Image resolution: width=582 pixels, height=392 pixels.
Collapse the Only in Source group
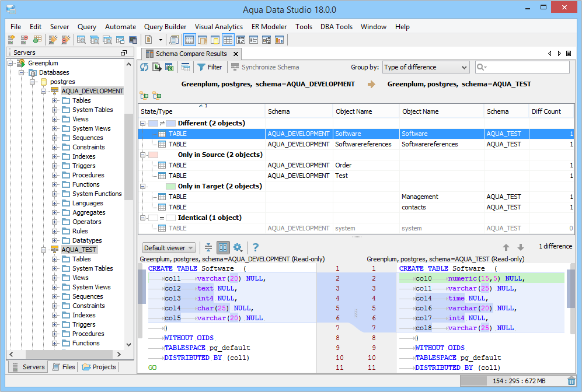143,155
